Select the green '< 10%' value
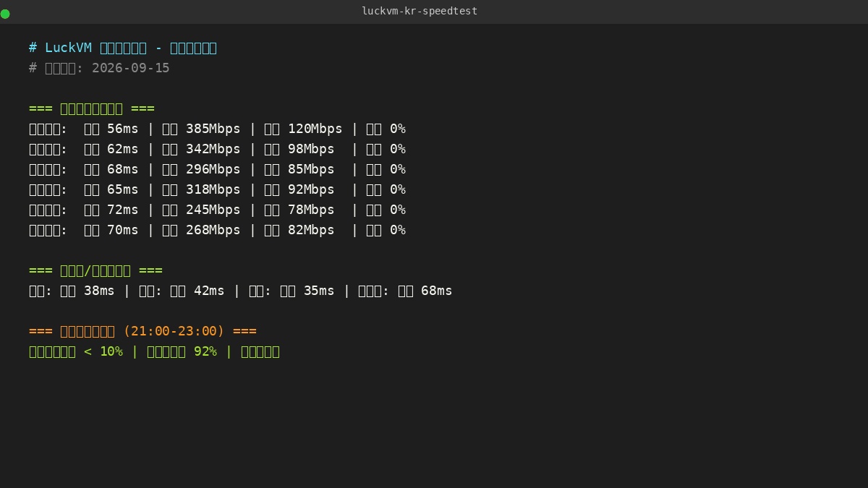Viewport: 868px width, 488px height. pyautogui.click(x=103, y=351)
